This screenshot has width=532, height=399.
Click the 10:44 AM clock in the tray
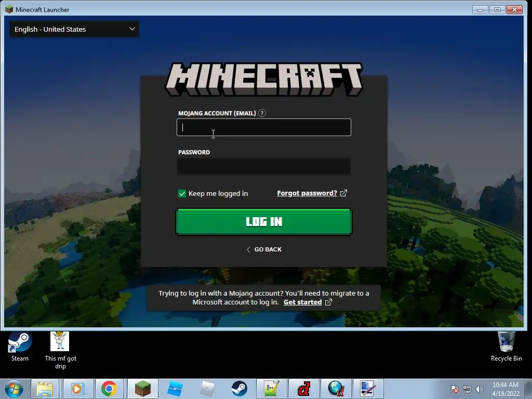pos(506,385)
